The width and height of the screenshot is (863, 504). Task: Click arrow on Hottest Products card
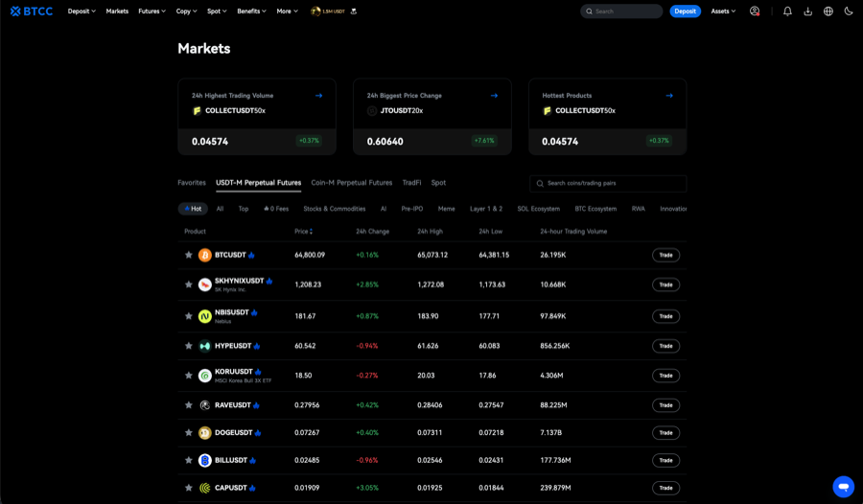pyautogui.click(x=669, y=95)
